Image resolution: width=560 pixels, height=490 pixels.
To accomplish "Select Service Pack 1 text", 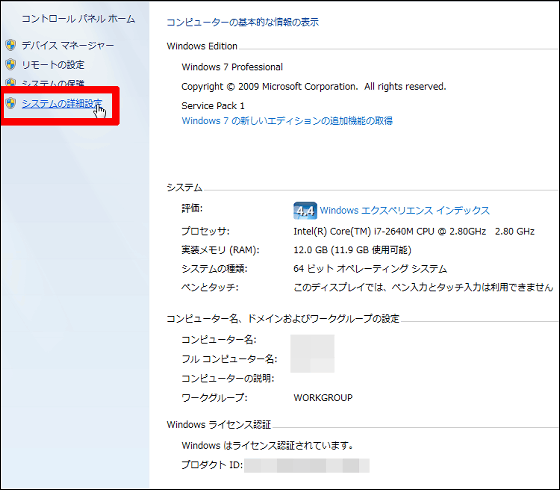I will [213, 106].
